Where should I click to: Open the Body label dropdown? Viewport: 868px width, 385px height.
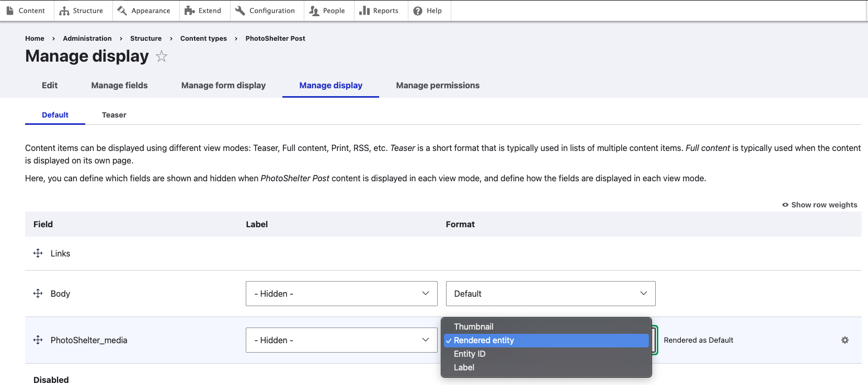click(x=341, y=294)
